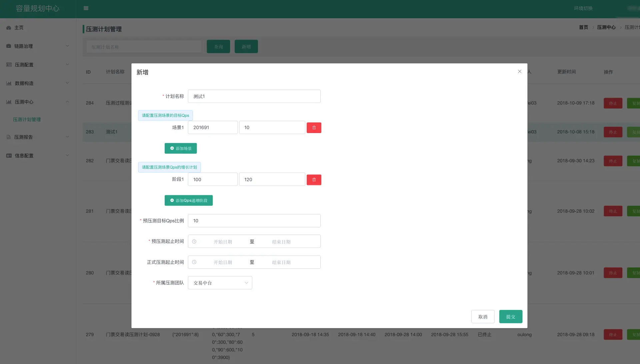Click plus icon on 添加Qps递增阶段 button

[x=172, y=200]
